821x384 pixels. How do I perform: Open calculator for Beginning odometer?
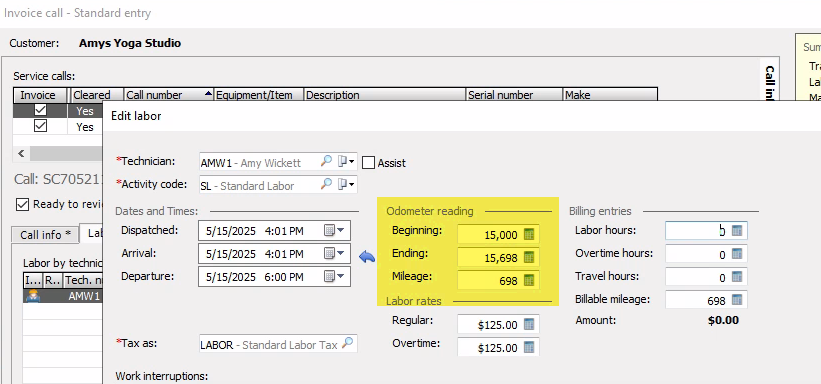(x=529, y=235)
